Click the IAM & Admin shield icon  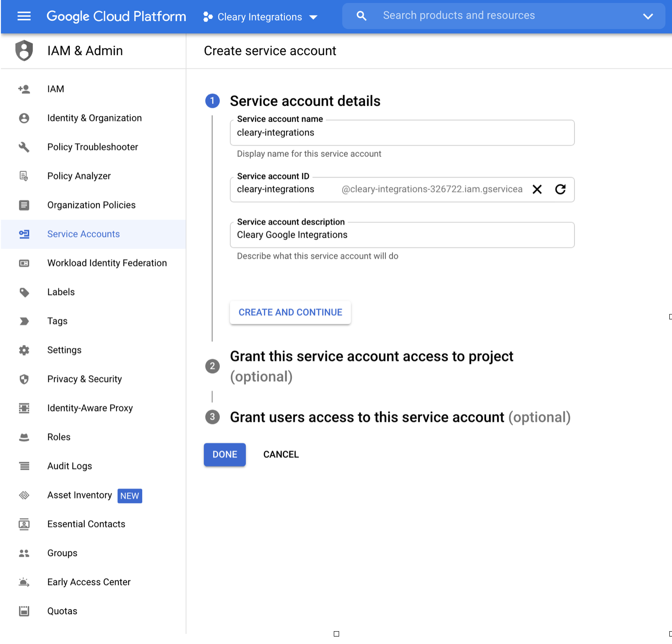24,50
